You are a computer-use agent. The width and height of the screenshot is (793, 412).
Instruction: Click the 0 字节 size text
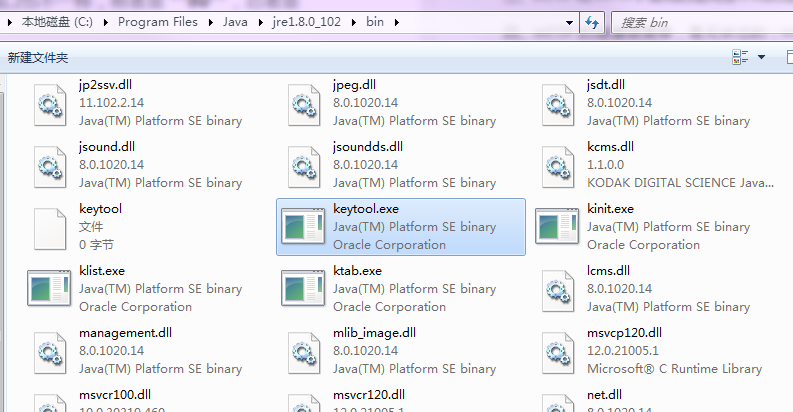96,245
